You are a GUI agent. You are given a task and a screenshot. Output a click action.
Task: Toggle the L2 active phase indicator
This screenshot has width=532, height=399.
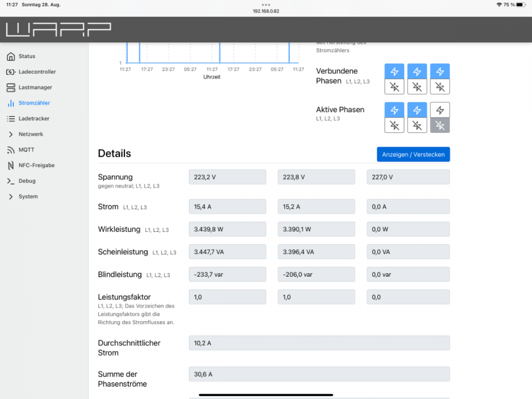click(417, 110)
